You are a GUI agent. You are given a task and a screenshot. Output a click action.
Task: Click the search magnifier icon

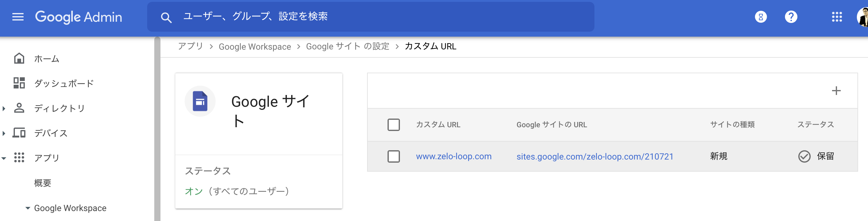(166, 17)
